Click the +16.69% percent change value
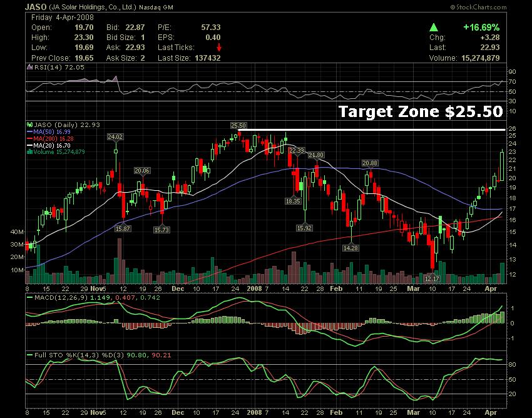 click(x=481, y=28)
